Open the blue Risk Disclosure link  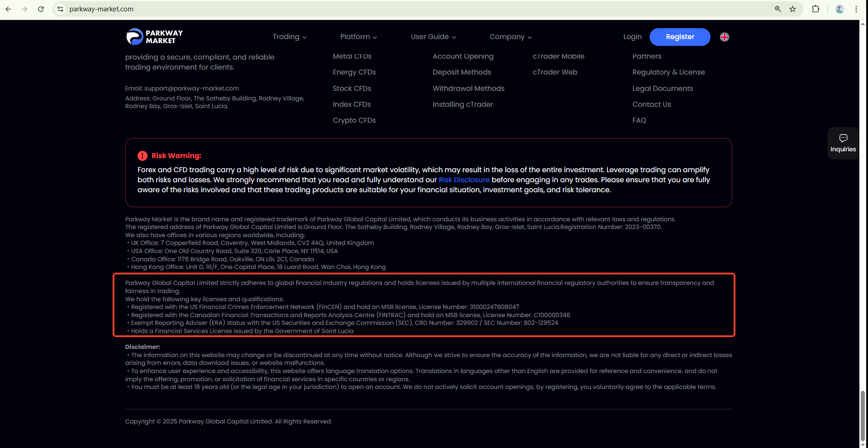[464, 180]
